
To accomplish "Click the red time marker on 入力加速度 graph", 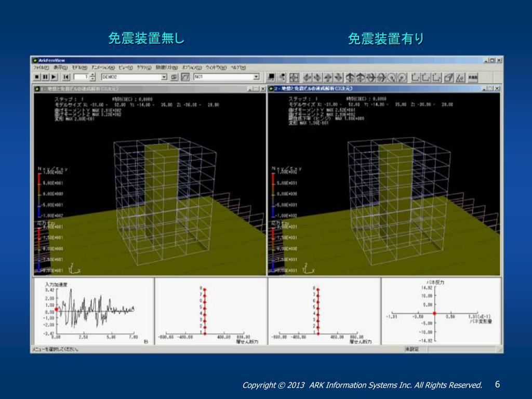I will [x=56, y=310].
